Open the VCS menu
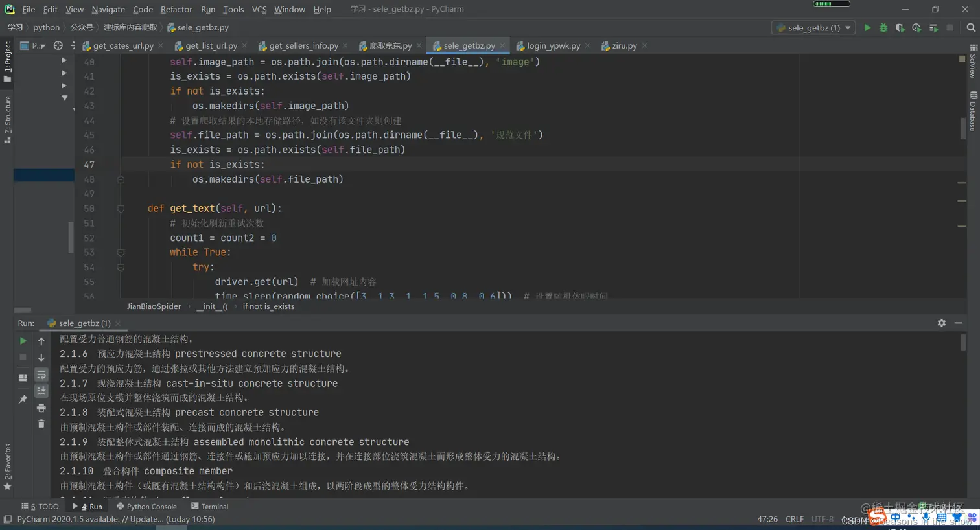 point(259,9)
